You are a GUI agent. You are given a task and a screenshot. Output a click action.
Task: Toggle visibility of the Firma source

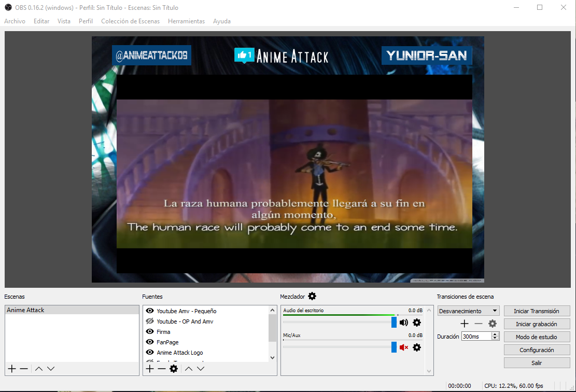(x=150, y=331)
